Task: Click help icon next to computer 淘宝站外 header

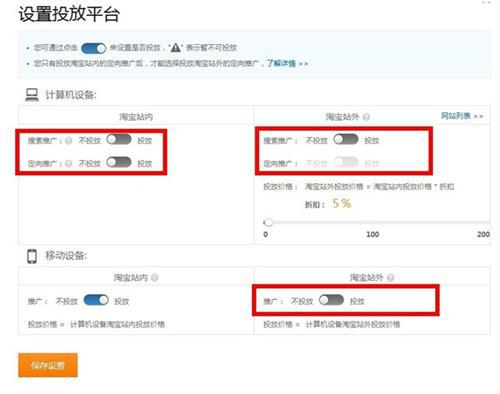Action: tap(366, 117)
